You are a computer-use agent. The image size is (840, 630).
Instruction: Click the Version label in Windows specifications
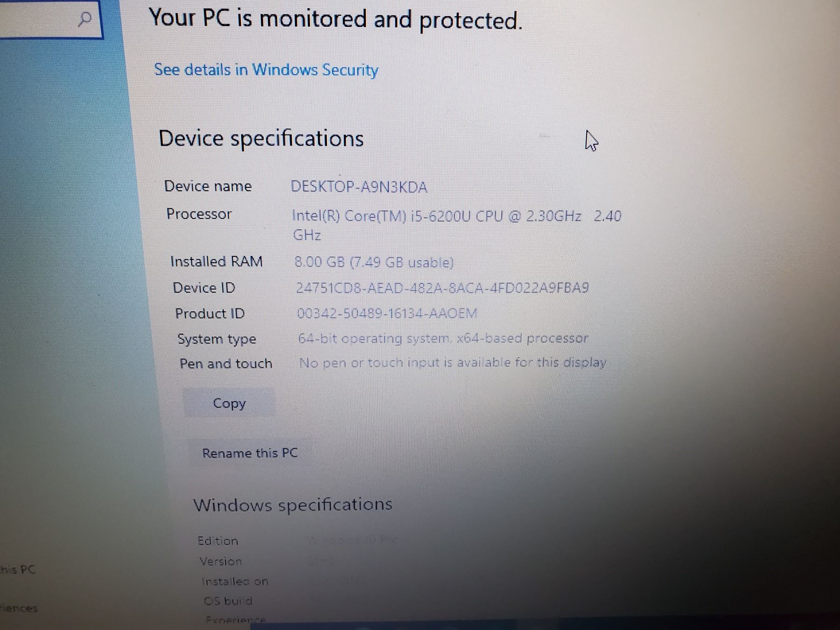[221, 561]
